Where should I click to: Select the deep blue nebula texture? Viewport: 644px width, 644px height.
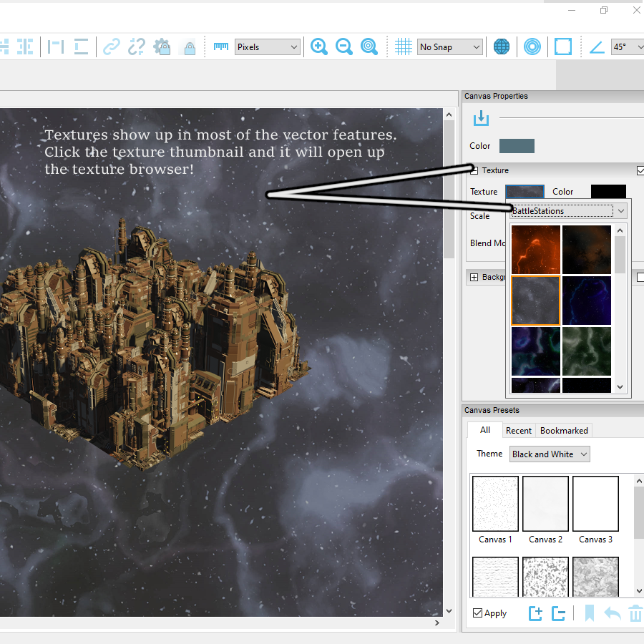tap(587, 301)
